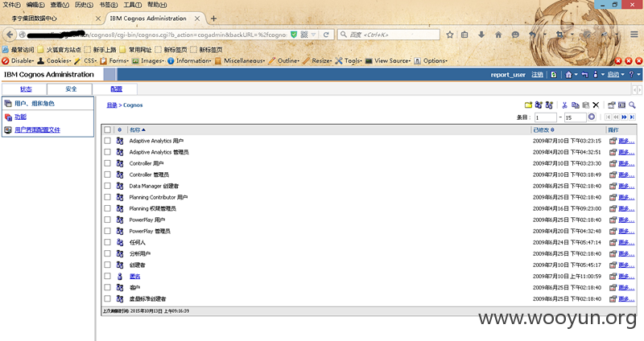Check the Data Manager 创建者 checkbox
This screenshot has width=644, height=341.
[108, 186]
